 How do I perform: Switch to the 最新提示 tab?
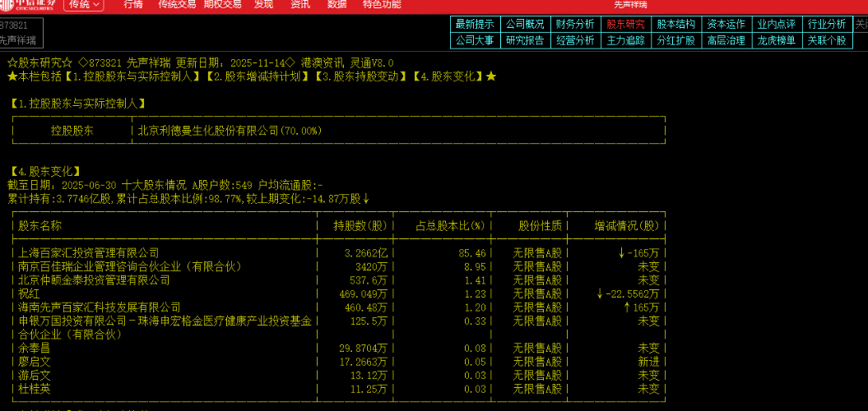click(x=475, y=25)
